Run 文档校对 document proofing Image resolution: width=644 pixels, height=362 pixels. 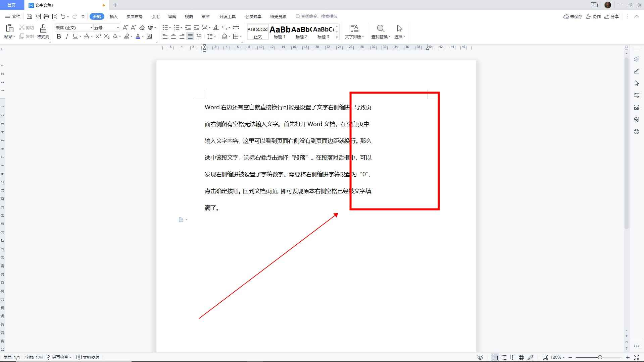coord(88,357)
